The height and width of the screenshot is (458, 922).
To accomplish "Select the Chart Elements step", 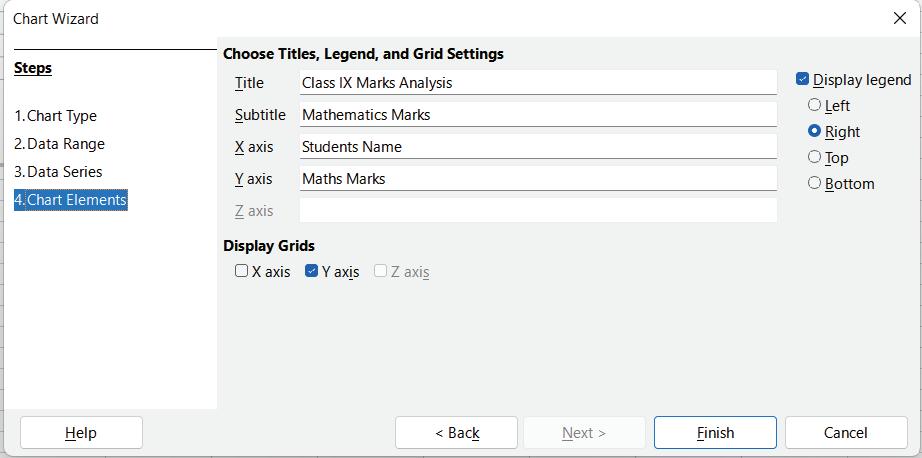I will tap(70, 200).
